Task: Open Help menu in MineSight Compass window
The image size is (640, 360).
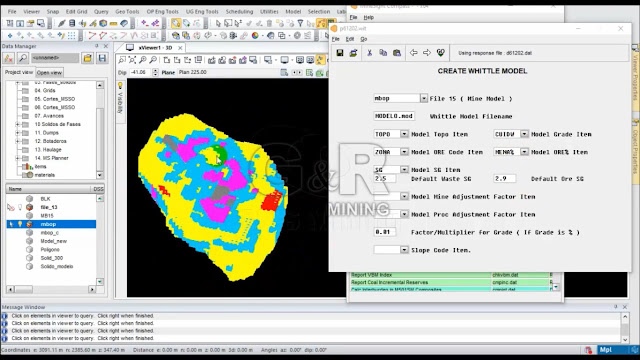Action: tap(369, 18)
